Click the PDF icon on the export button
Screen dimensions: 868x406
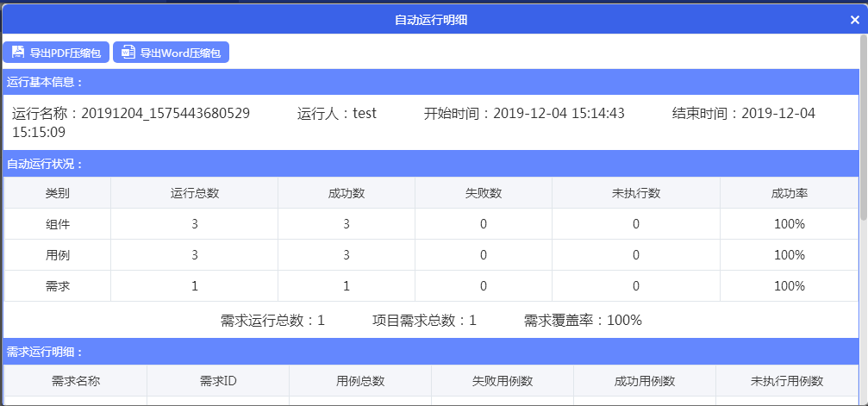click(18, 53)
